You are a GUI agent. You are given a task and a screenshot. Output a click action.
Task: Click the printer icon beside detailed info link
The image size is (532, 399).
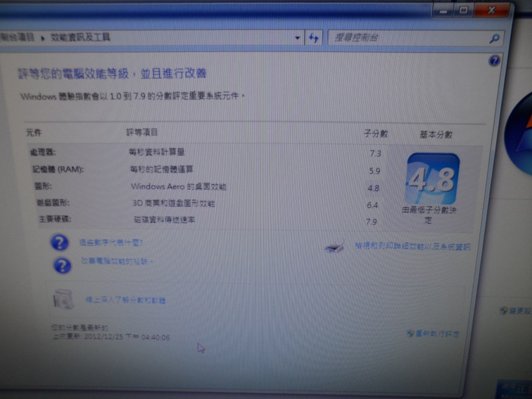(x=334, y=247)
